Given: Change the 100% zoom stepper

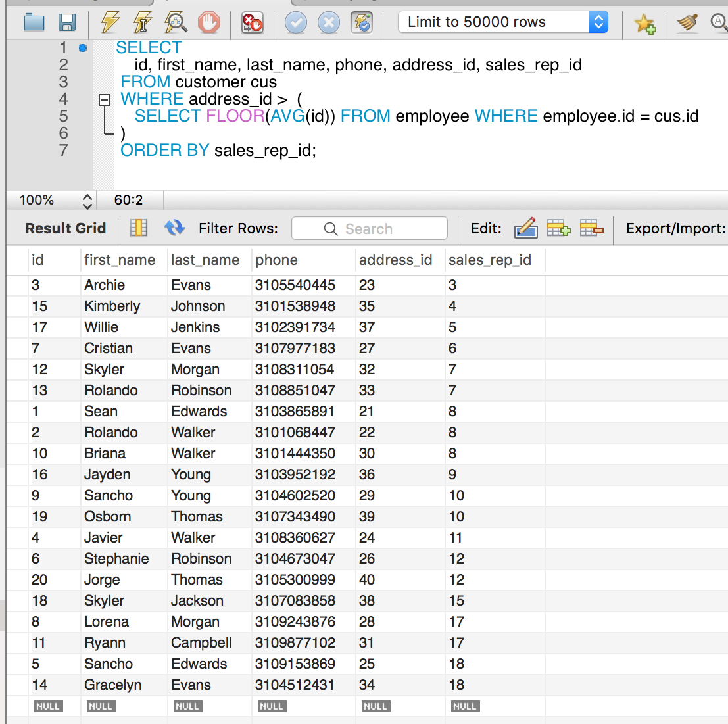Looking at the screenshot, I should point(87,201).
